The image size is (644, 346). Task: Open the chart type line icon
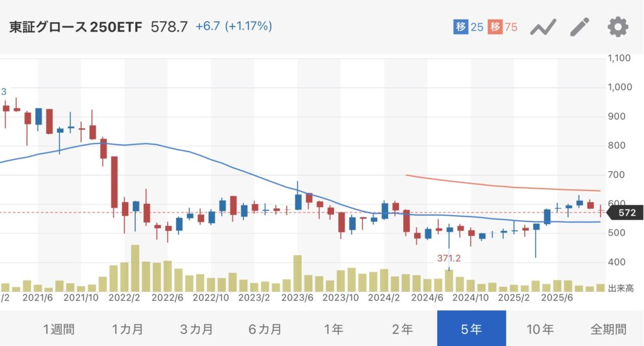543,27
